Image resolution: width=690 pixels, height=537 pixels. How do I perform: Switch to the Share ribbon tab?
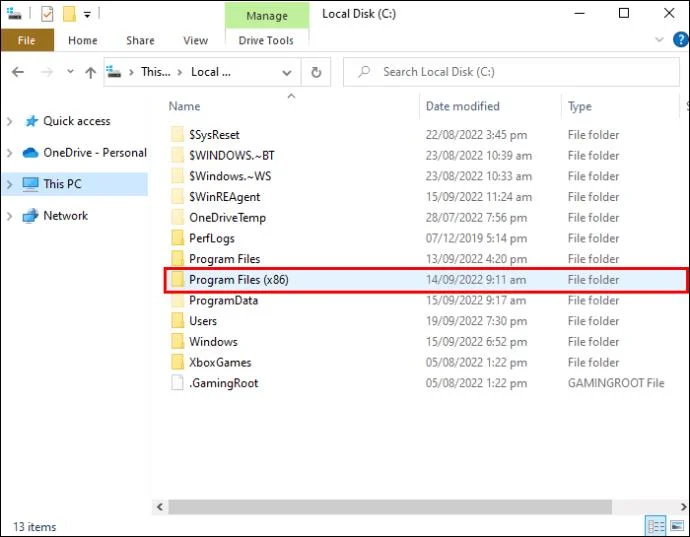(x=140, y=40)
